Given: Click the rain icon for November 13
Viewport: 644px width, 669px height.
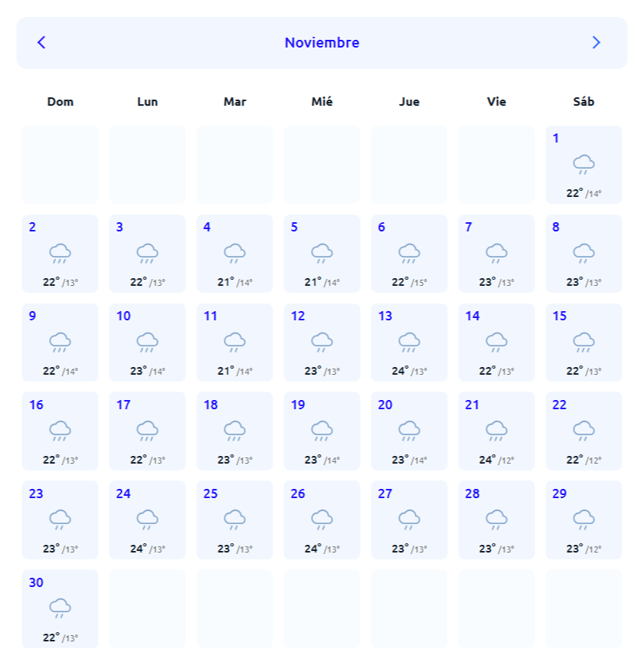Looking at the screenshot, I should (409, 342).
